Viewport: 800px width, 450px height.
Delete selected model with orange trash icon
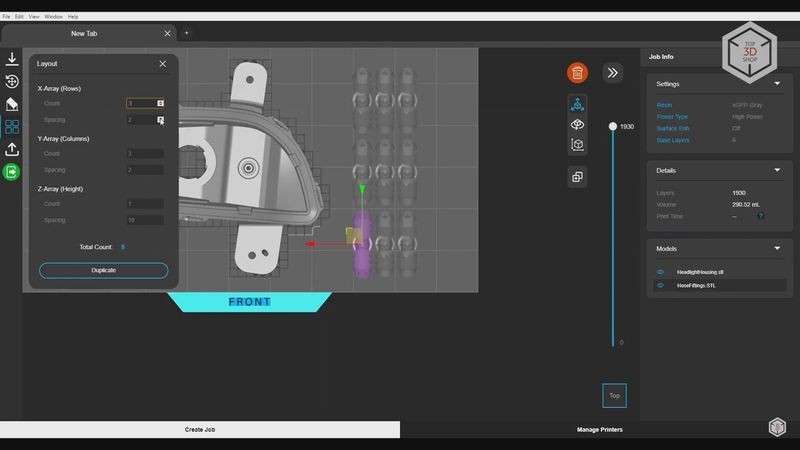[577, 72]
